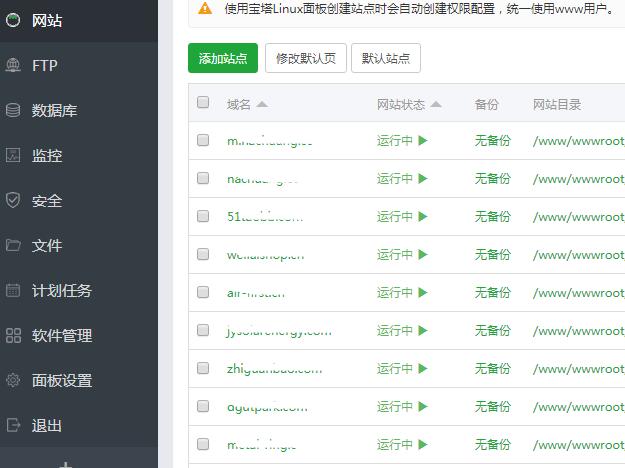625x468 pixels.
Task: Click the FTP icon in sidebar
Action: (13, 66)
